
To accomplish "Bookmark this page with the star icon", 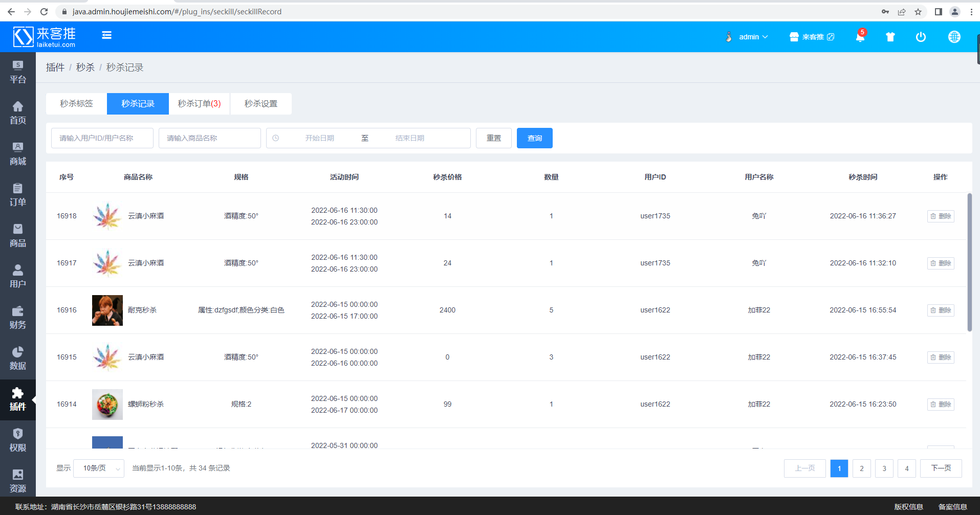I will pyautogui.click(x=918, y=11).
